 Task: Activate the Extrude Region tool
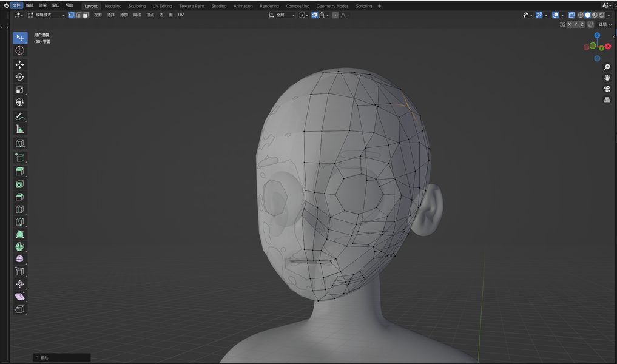click(20, 171)
